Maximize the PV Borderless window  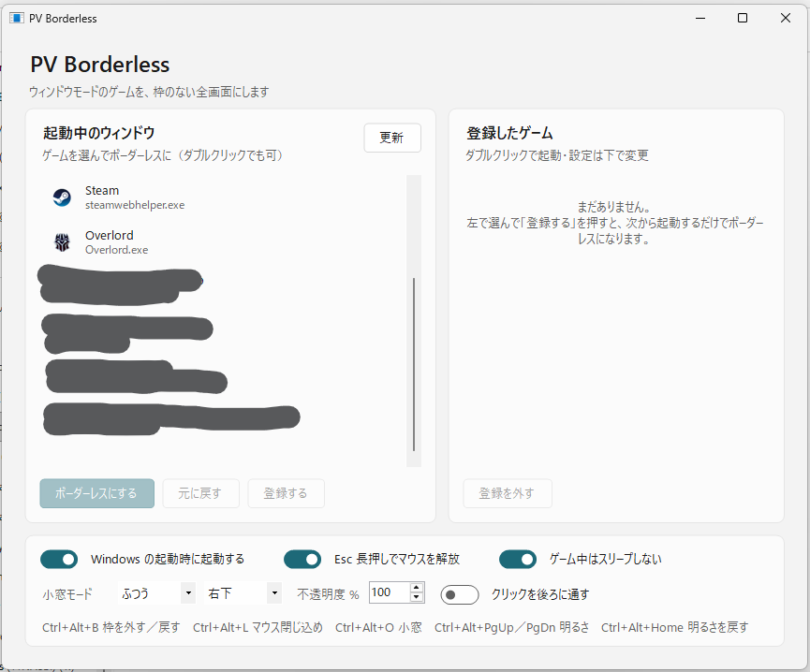[x=743, y=18]
